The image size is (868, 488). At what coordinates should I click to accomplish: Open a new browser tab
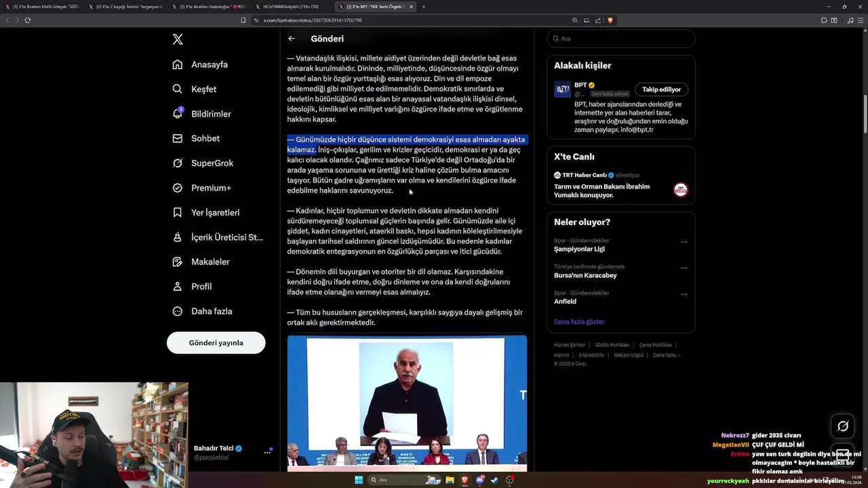click(x=424, y=7)
